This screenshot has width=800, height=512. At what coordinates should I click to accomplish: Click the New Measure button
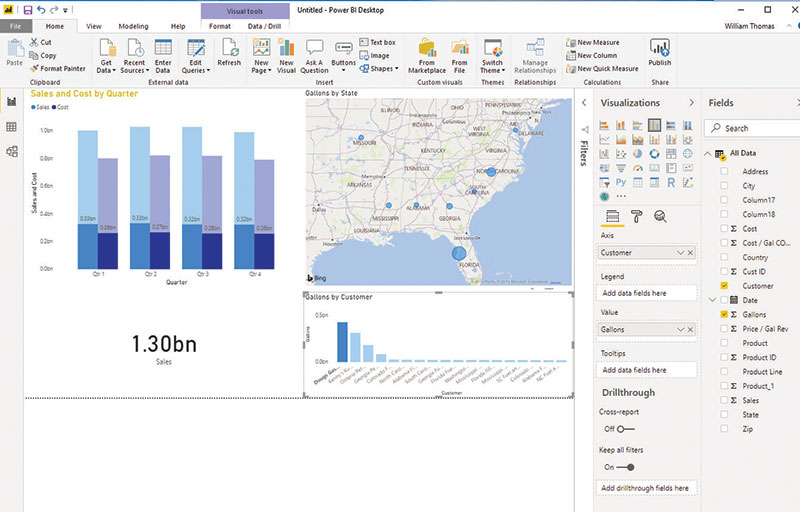(x=608, y=42)
